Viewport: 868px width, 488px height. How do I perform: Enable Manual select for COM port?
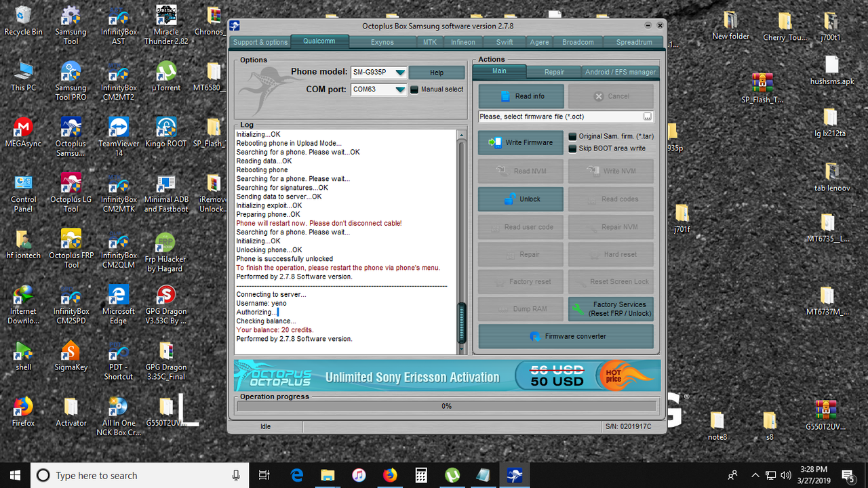click(x=414, y=89)
